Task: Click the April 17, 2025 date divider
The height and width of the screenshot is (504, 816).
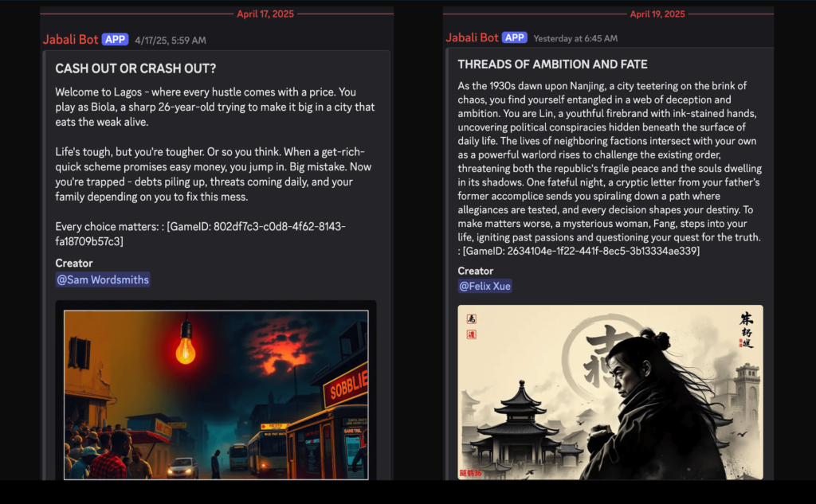Action: click(x=265, y=14)
